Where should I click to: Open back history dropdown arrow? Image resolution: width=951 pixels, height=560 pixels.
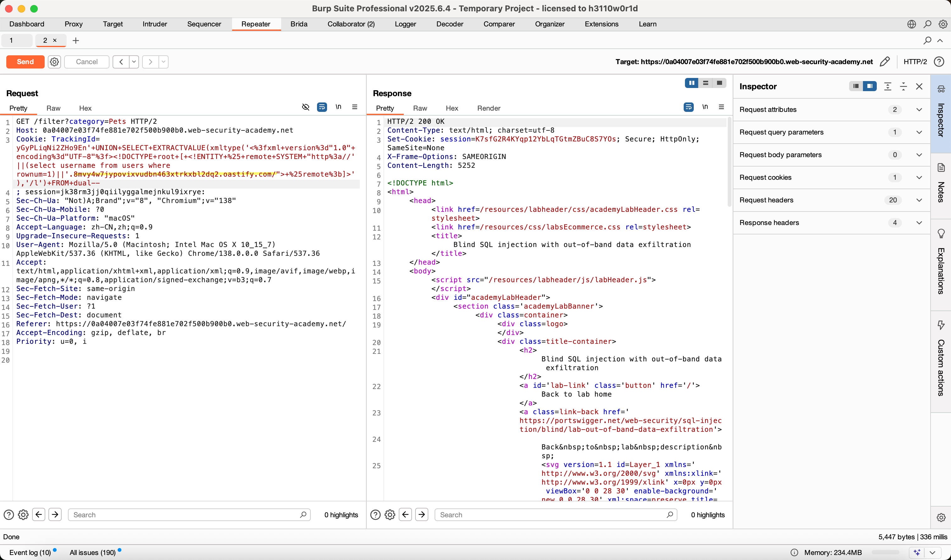click(134, 62)
